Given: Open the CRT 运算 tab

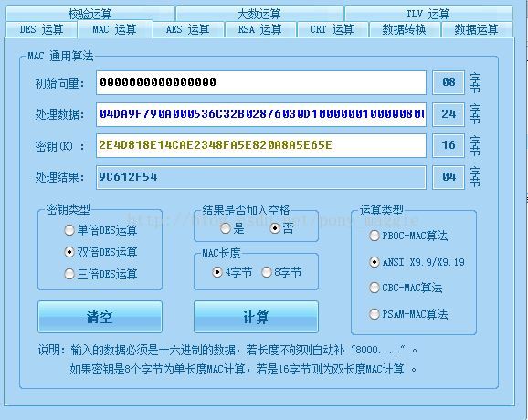Looking at the screenshot, I should tap(333, 29).
